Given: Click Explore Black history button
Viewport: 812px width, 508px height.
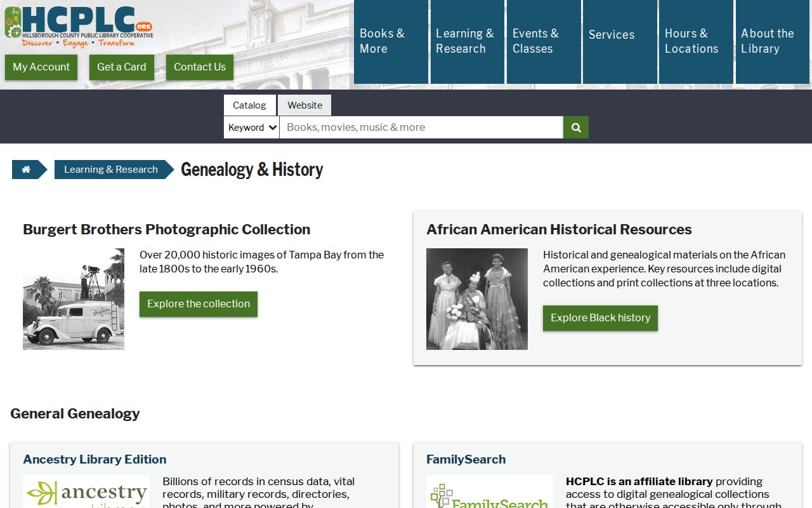Looking at the screenshot, I should (x=600, y=318).
